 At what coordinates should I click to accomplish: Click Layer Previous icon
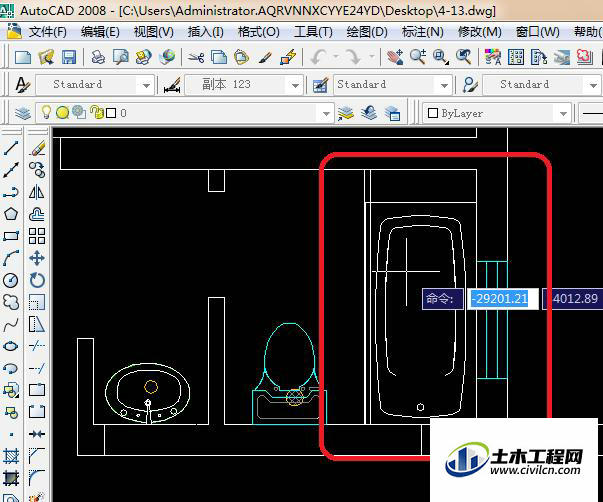click(370, 113)
